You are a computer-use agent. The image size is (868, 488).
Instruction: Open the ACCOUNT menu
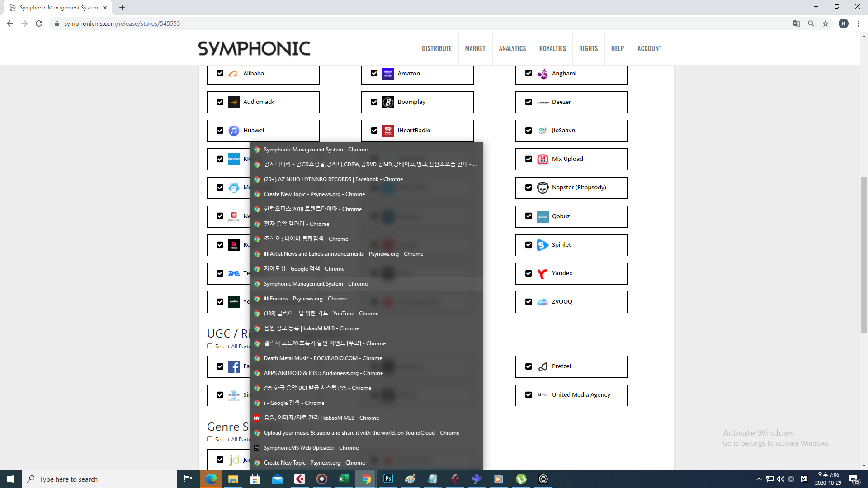[649, 48]
